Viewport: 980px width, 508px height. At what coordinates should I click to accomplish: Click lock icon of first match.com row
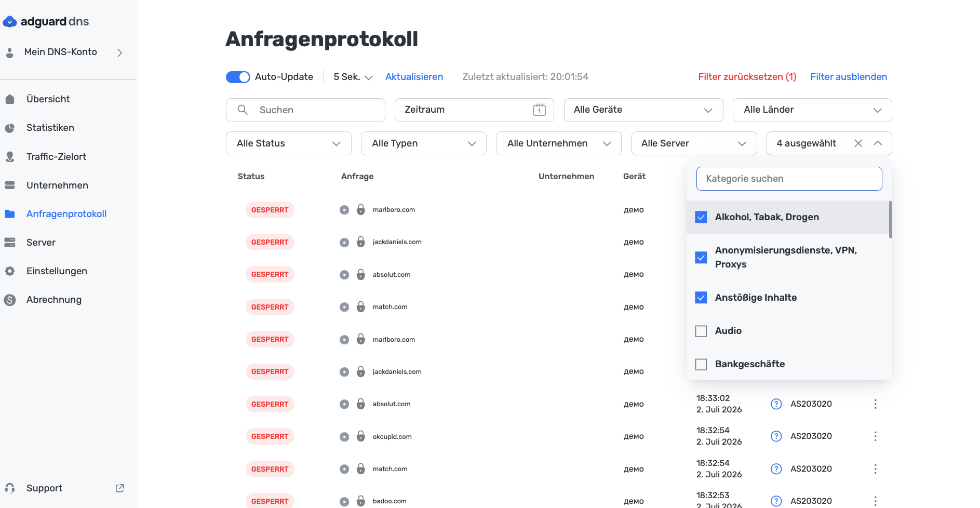tap(361, 306)
